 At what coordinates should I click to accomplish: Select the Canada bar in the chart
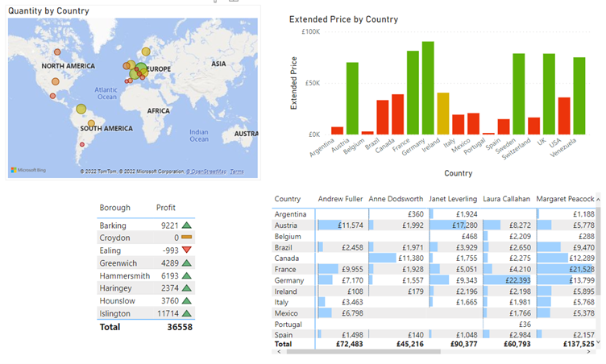pyautogui.click(x=398, y=114)
